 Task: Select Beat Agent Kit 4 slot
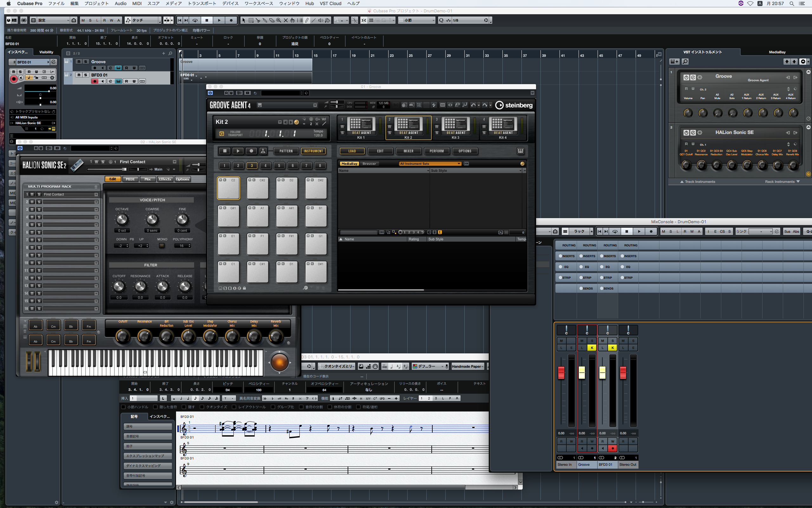click(x=503, y=128)
